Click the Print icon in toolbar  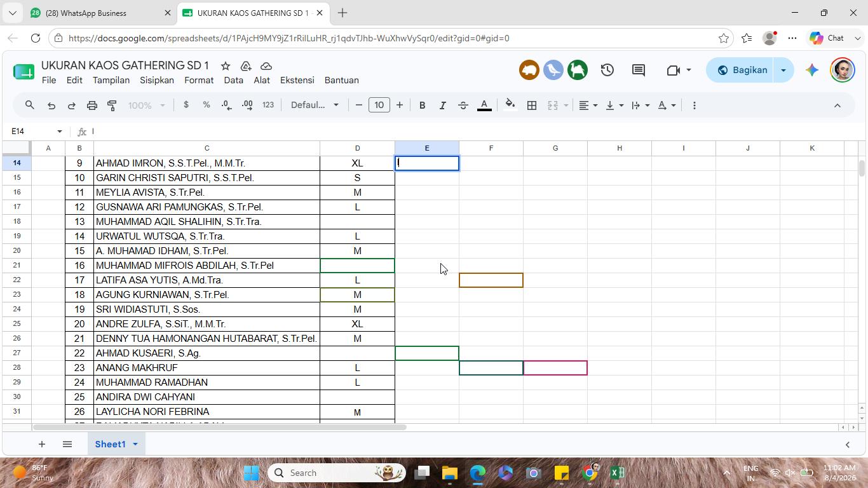tap(92, 105)
